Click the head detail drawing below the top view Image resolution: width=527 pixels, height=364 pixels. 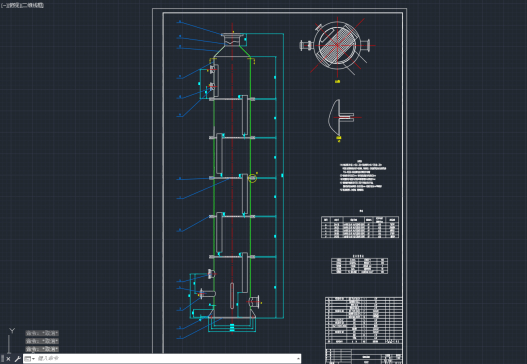[x=344, y=118]
